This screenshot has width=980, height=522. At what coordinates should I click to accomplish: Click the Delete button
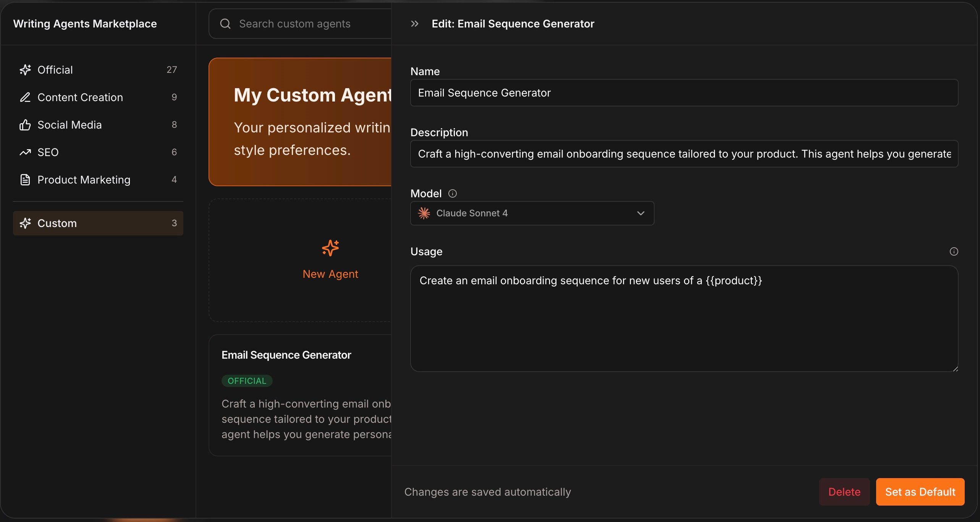pyautogui.click(x=844, y=492)
